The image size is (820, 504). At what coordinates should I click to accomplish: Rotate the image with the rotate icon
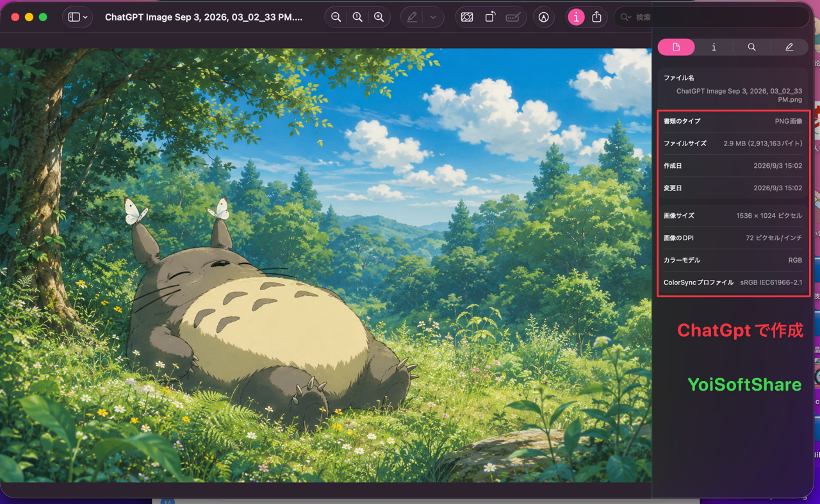pos(490,17)
